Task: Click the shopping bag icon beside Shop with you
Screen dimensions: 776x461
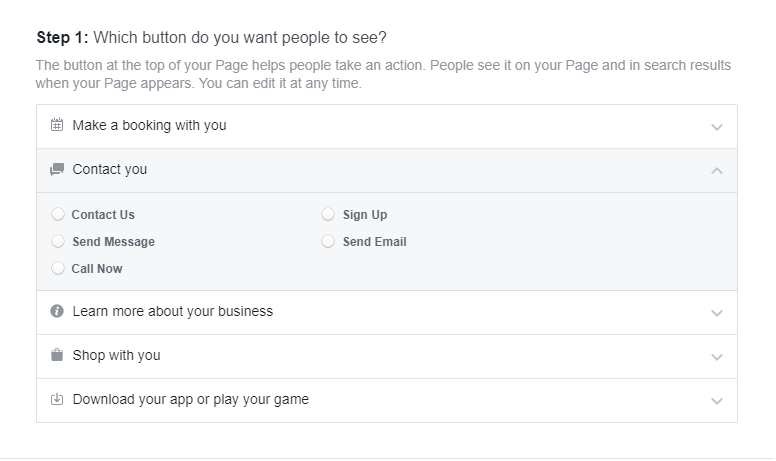Action: 57,355
